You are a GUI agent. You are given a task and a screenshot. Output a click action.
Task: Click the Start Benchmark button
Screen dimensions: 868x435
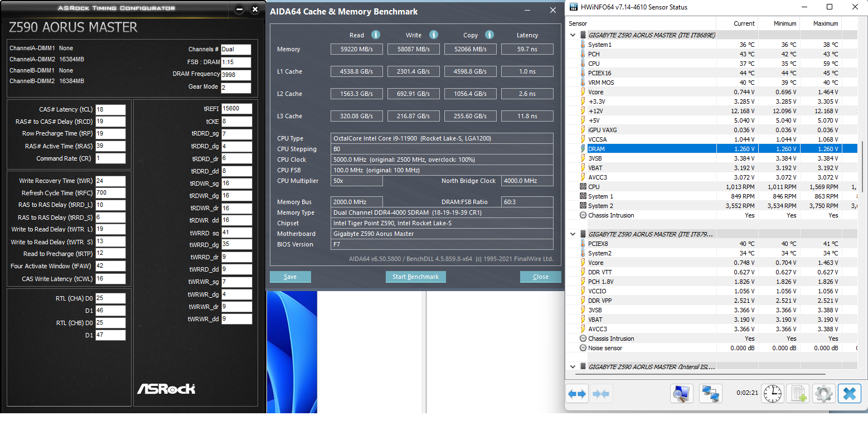[415, 277]
